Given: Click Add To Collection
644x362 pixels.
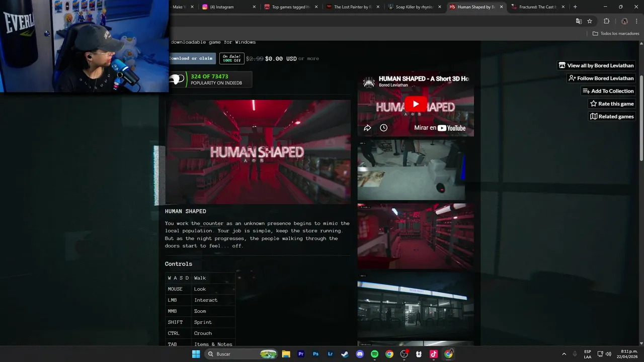Looking at the screenshot, I should tap(608, 91).
